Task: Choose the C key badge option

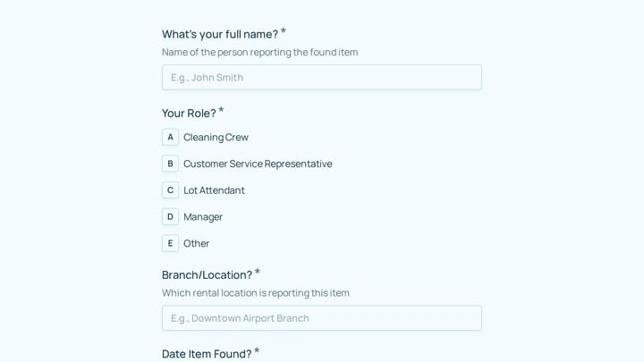Action: point(170,190)
